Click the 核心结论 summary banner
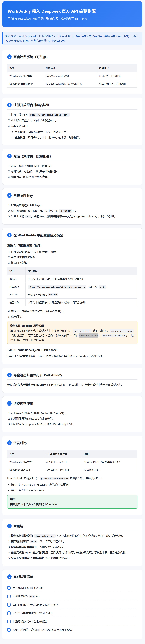The image size is (145, 644). click(72, 38)
